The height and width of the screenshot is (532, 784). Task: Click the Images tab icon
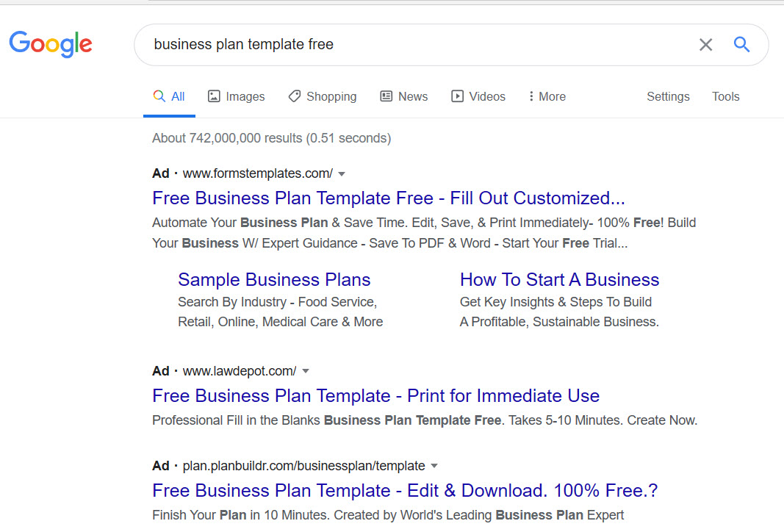tap(214, 96)
